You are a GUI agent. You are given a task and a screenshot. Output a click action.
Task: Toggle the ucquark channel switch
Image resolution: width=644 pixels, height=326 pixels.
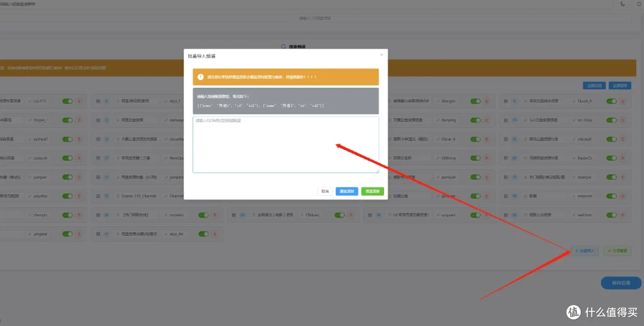[x=475, y=215]
